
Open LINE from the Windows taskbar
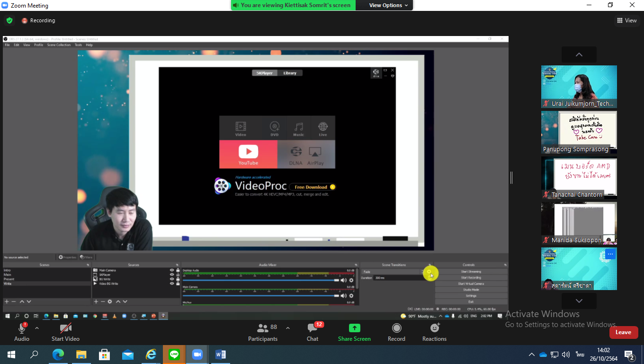point(174,354)
